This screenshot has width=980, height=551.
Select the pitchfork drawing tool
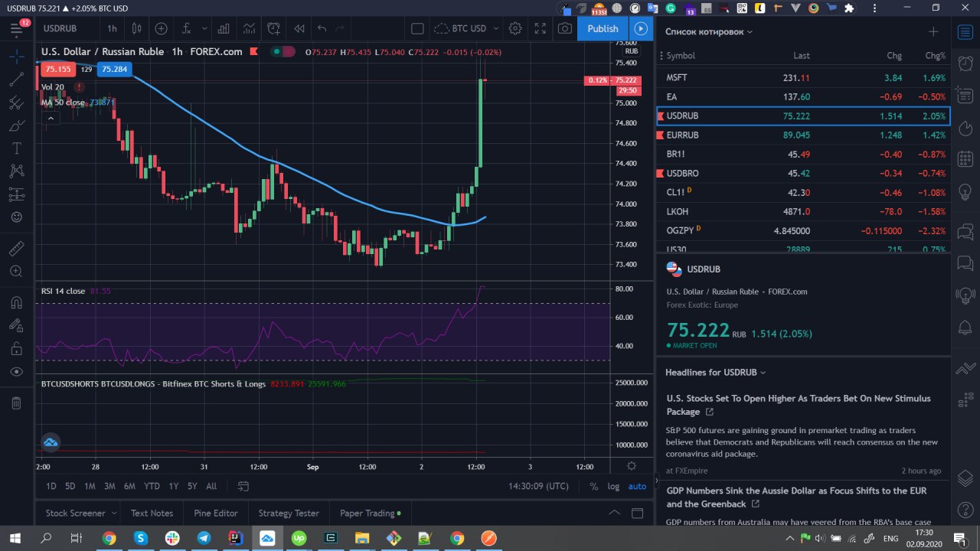16,103
